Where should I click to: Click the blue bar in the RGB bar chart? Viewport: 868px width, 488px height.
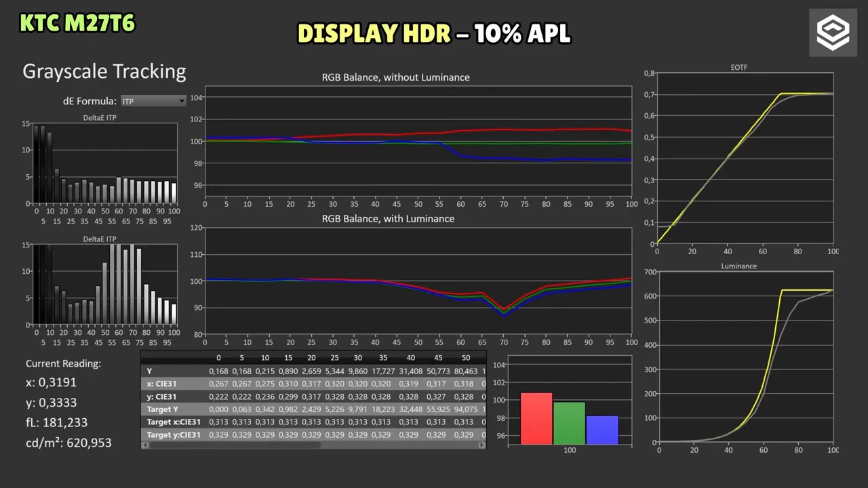tap(602, 430)
